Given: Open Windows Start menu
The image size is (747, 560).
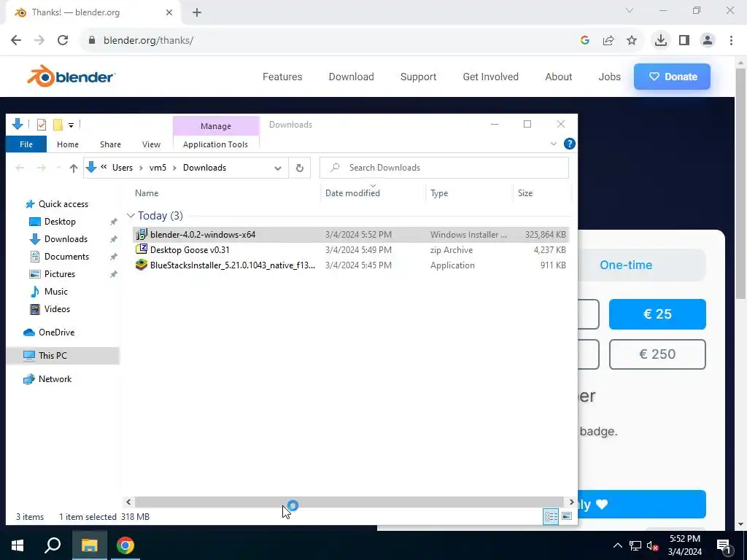Looking at the screenshot, I should coord(18,545).
